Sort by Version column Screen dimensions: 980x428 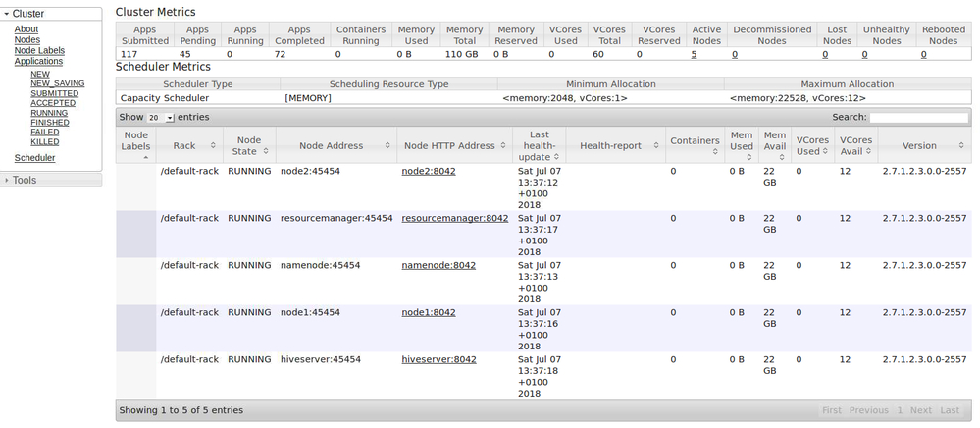tap(924, 145)
